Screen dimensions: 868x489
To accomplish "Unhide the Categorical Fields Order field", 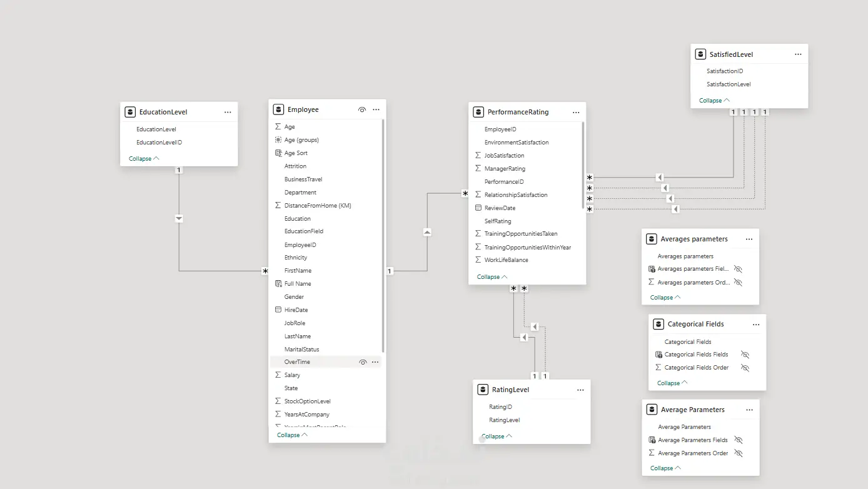I will pyautogui.click(x=745, y=368).
